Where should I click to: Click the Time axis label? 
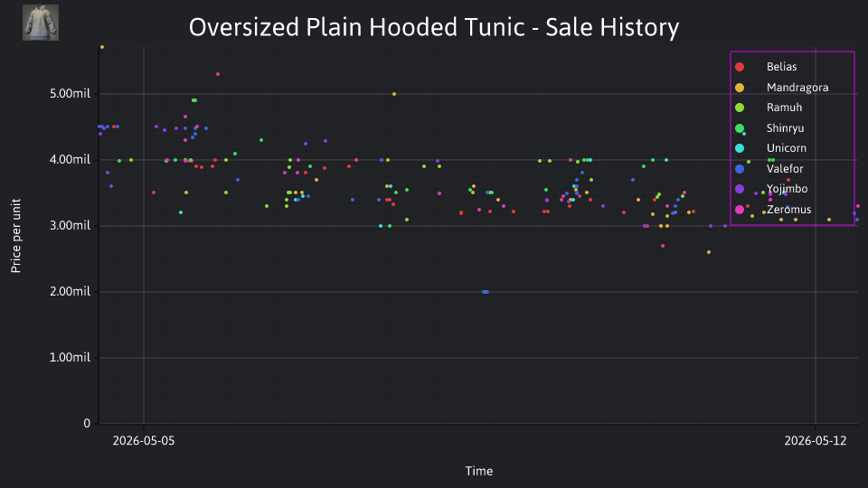click(479, 471)
